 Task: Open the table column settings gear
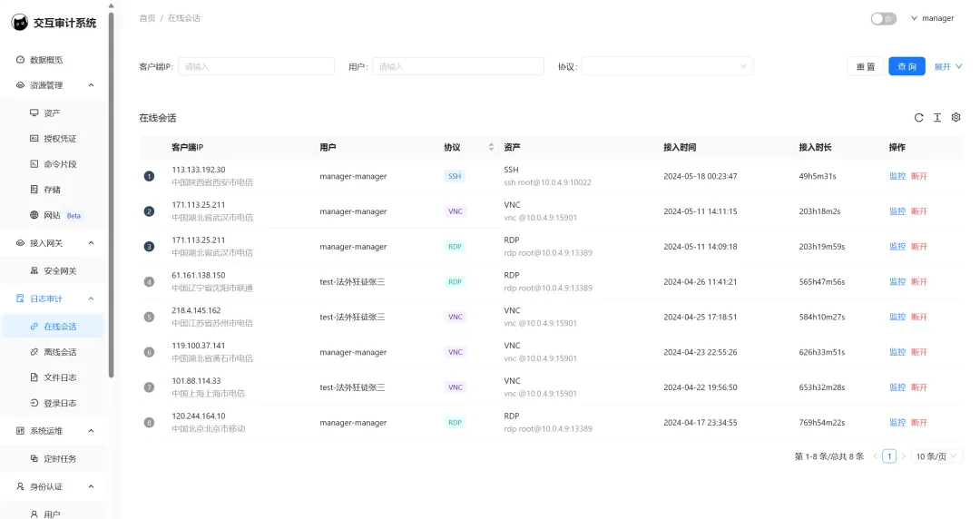point(955,118)
